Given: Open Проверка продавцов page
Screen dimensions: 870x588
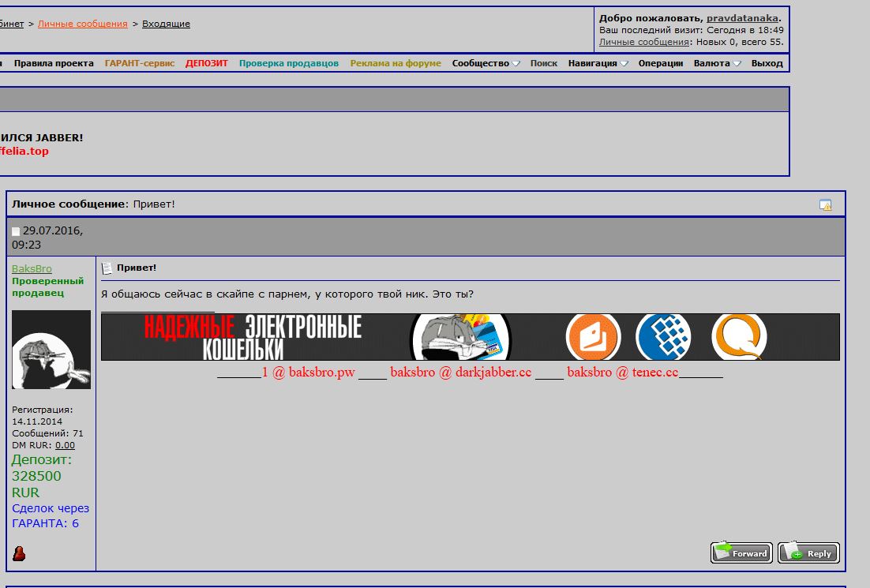Looking at the screenshot, I should (x=288, y=63).
